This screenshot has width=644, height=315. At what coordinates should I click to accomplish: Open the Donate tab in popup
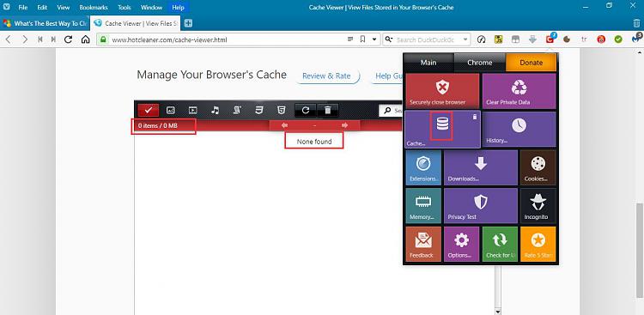[531, 63]
